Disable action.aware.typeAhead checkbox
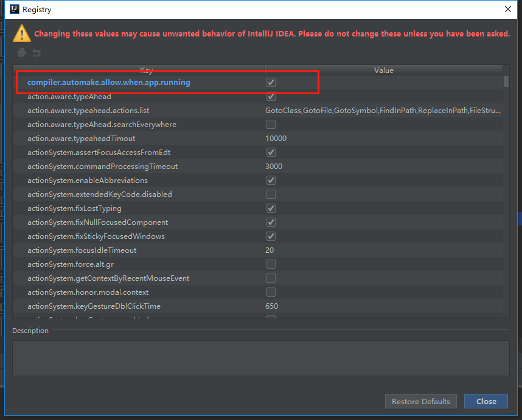Image resolution: width=522 pixels, height=420 pixels. coord(271,96)
